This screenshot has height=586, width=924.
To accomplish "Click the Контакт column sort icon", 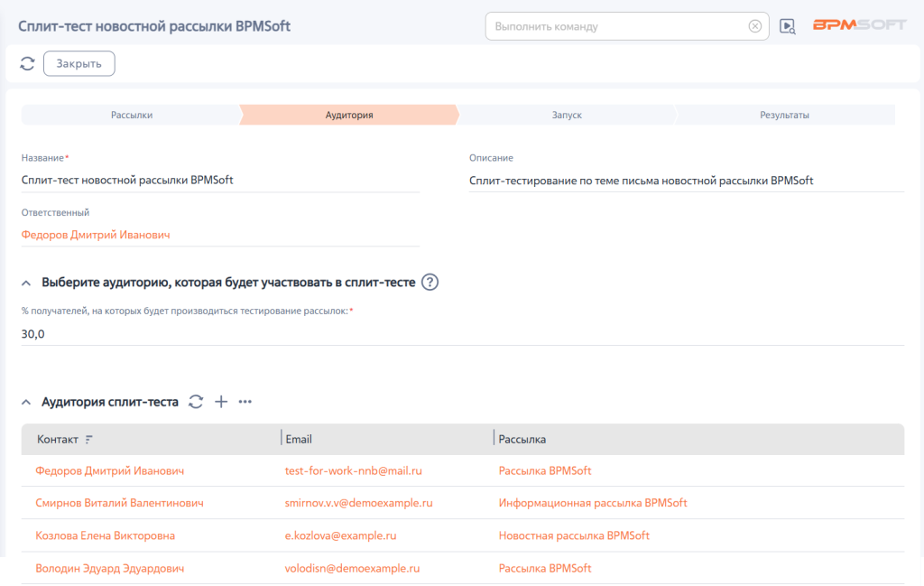I will click(89, 440).
